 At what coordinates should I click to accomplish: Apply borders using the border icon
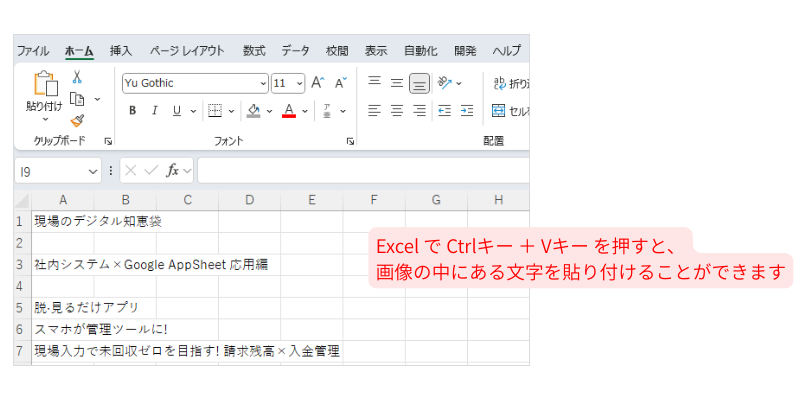[x=215, y=111]
